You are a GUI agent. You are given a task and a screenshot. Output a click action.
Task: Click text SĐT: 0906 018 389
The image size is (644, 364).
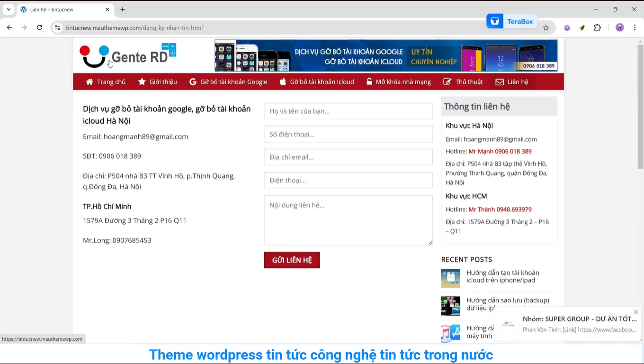click(112, 156)
